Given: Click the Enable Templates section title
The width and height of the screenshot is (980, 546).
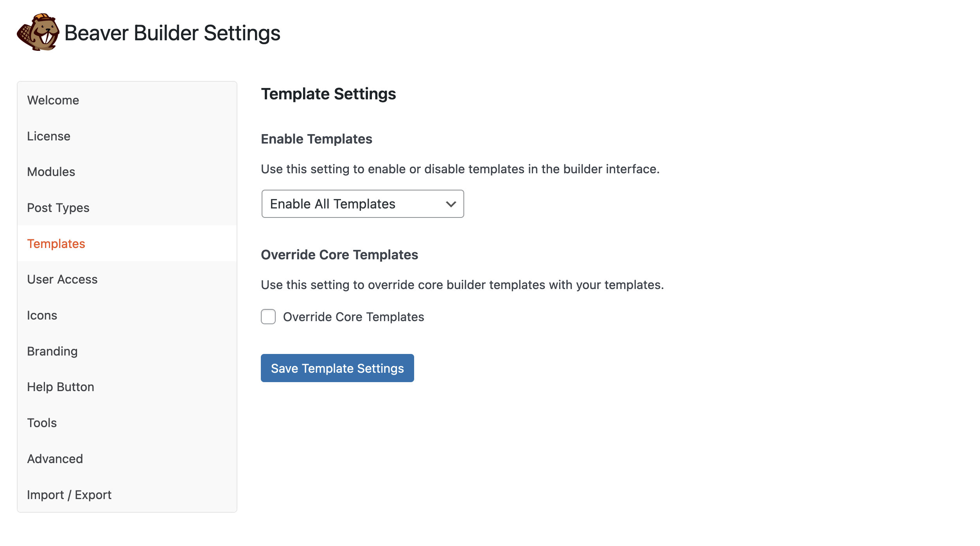Looking at the screenshot, I should (x=316, y=139).
